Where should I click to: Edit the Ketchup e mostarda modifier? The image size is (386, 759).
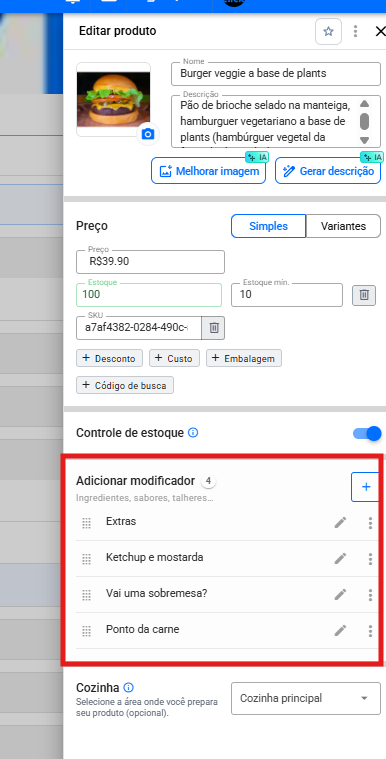click(340, 559)
